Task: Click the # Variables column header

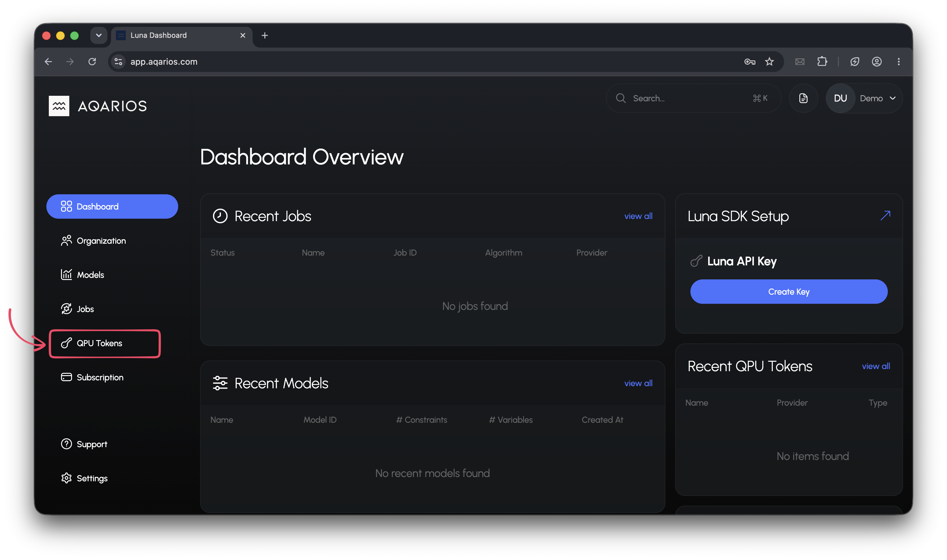Action: 510,420
